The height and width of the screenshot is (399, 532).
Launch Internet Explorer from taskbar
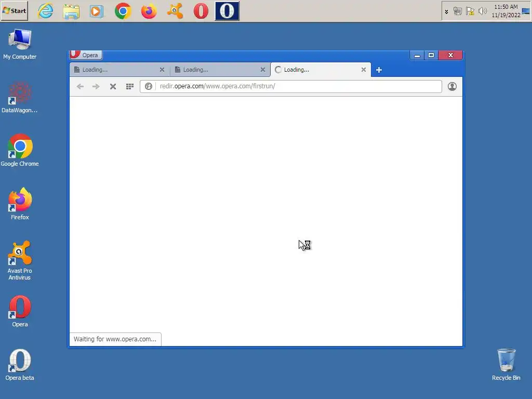click(x=46, y=11)
